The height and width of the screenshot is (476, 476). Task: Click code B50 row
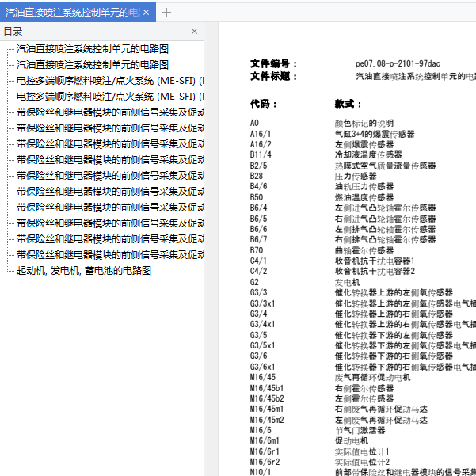click(257, 197)
